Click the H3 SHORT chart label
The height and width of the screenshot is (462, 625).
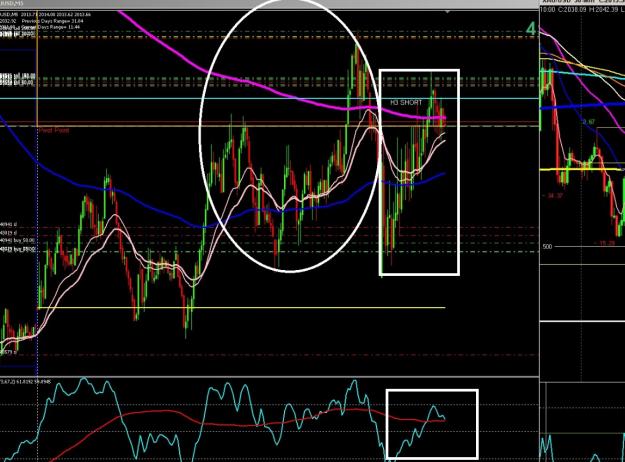pos(406,103)
